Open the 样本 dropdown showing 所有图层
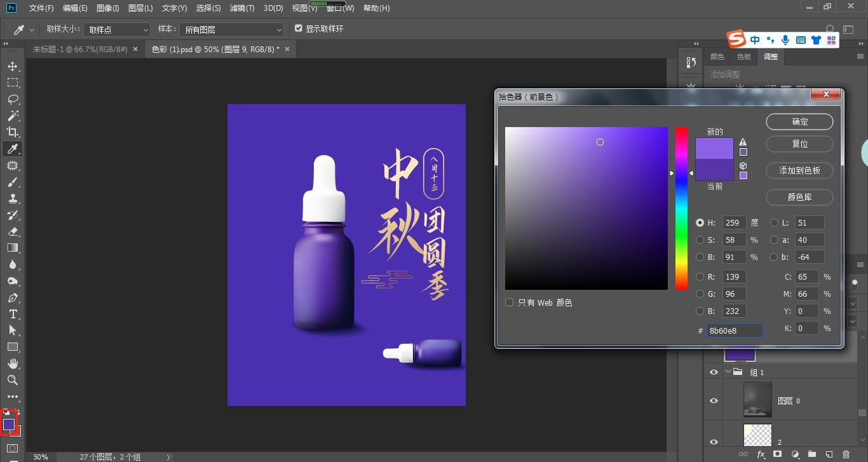 231,29
